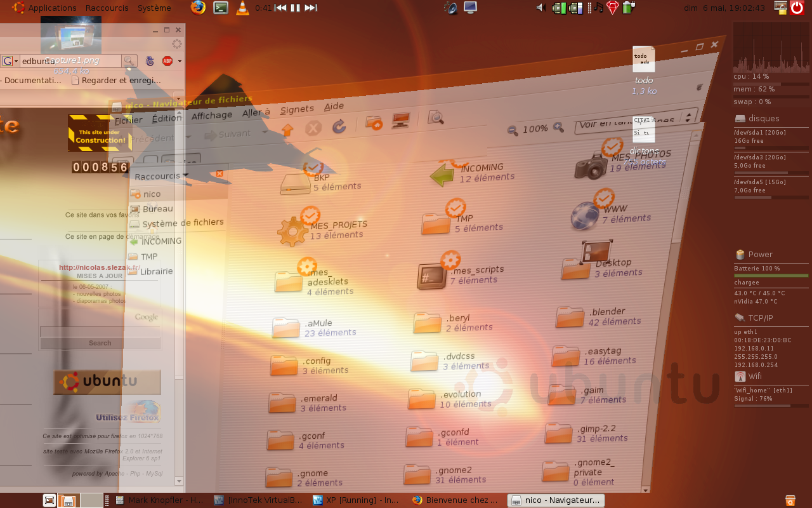Open the 'Voir en tant' view mode dropdown

pos(635,121)
